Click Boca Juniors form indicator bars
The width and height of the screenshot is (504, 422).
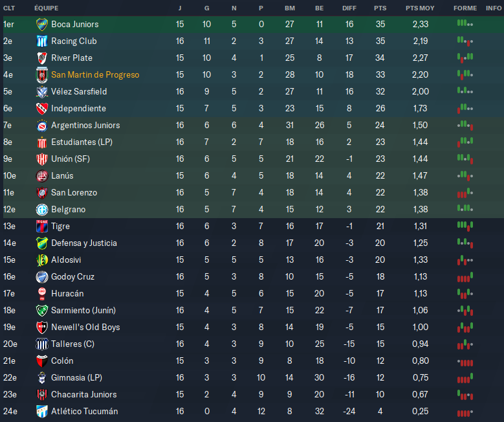(x=465, y=23)
